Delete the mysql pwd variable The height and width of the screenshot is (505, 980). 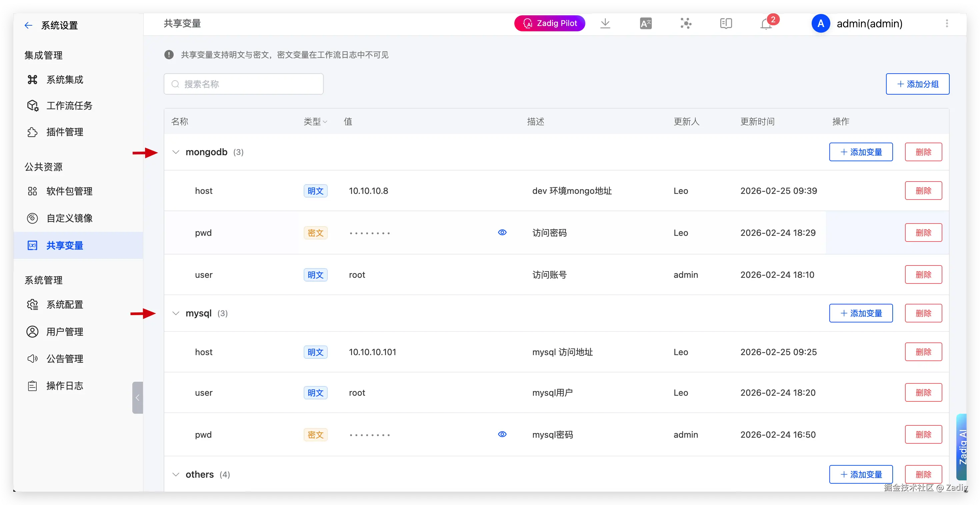(923, 434)
